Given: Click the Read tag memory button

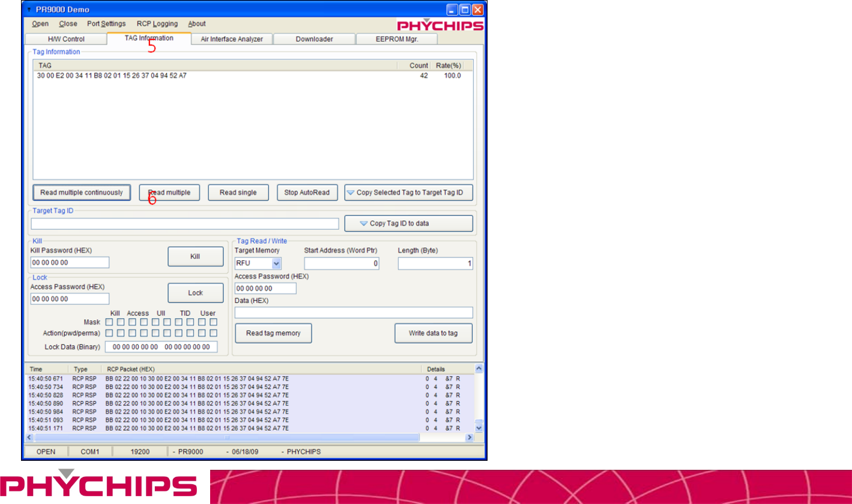Looking at the screenshot, I should point(273,333).
